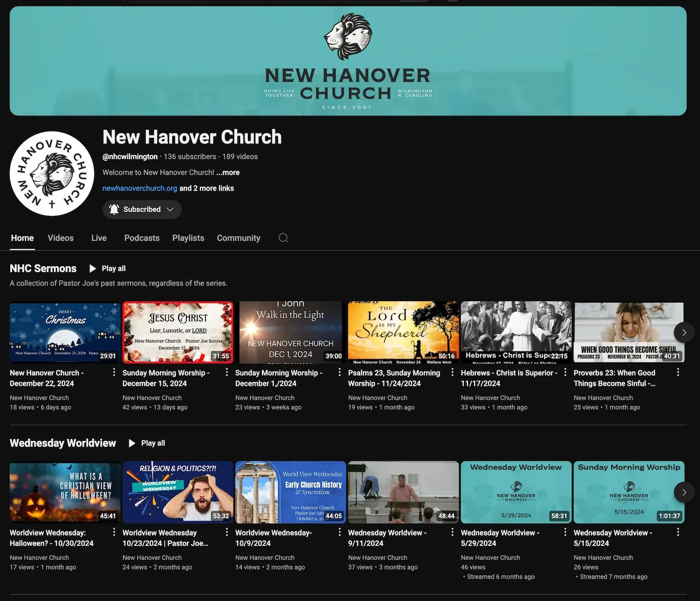Open the menu for the December 22, 2024 video
Screen dimensions: 700x601
114,372
